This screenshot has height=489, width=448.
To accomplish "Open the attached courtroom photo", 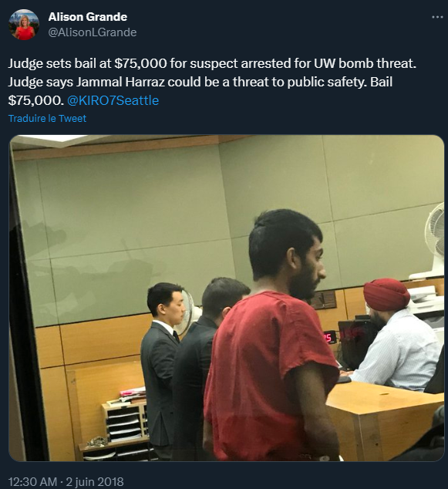I will 227,298.
